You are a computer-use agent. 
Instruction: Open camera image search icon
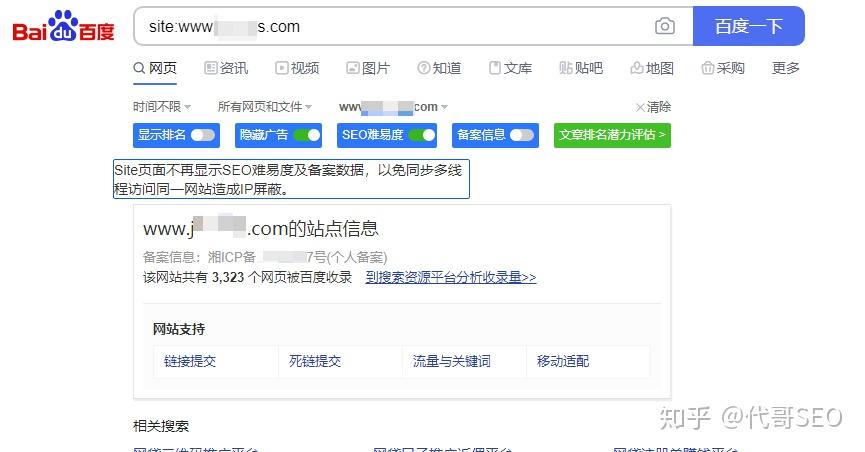(664, 26)
